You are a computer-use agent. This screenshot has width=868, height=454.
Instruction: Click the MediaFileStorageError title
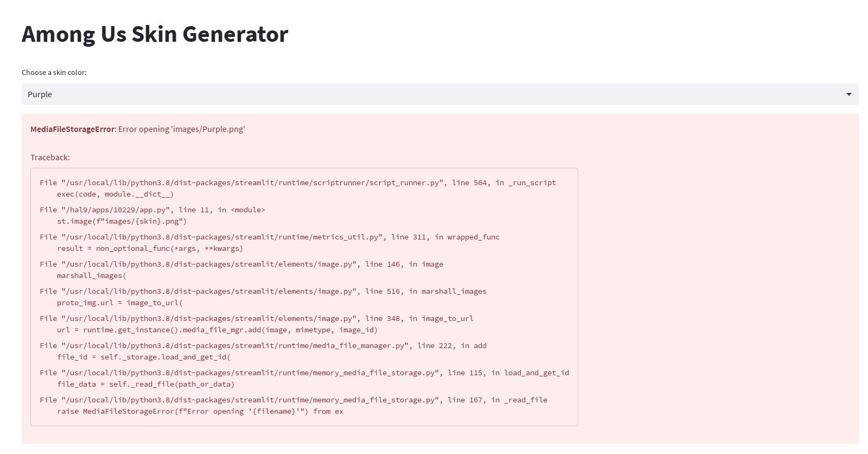point(72,129)
